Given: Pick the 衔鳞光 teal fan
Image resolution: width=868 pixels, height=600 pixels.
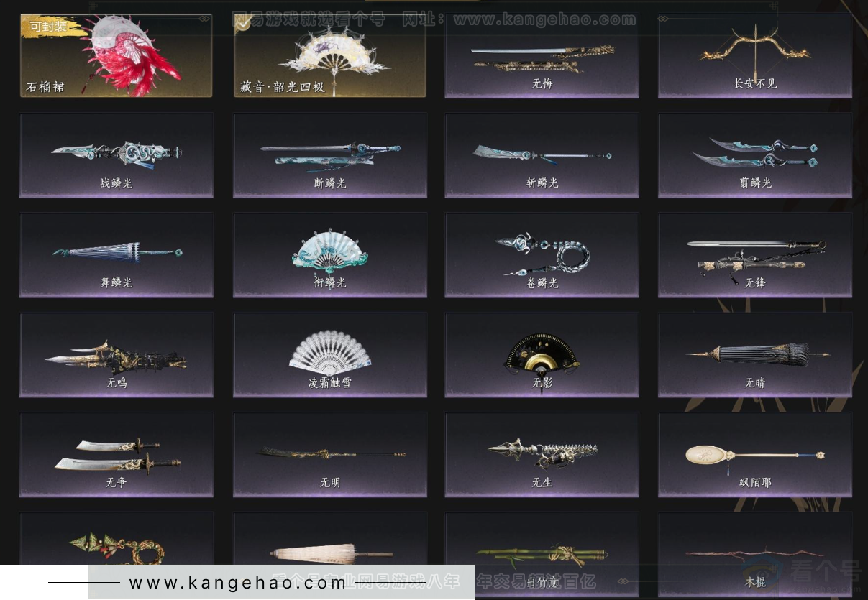Looking at the screenshot, I should (329, 254).
